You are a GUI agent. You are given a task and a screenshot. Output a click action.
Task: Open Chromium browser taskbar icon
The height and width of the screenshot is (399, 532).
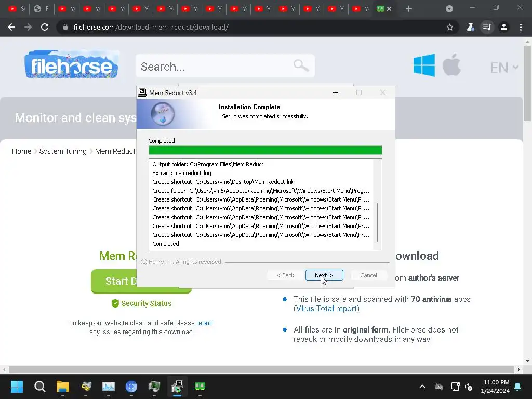(x=131, y=387)
